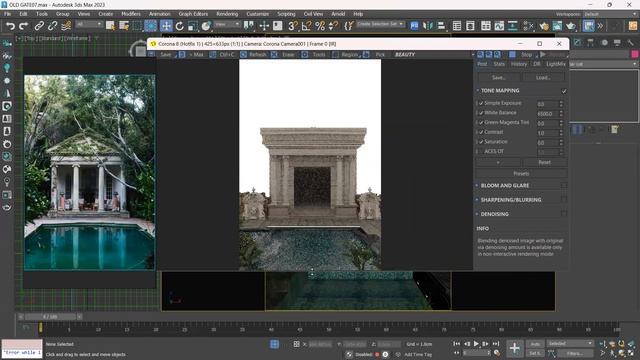The image size is (640, 360).
Task: Activate the Select and Scale tool
Action: pos(193,26)
